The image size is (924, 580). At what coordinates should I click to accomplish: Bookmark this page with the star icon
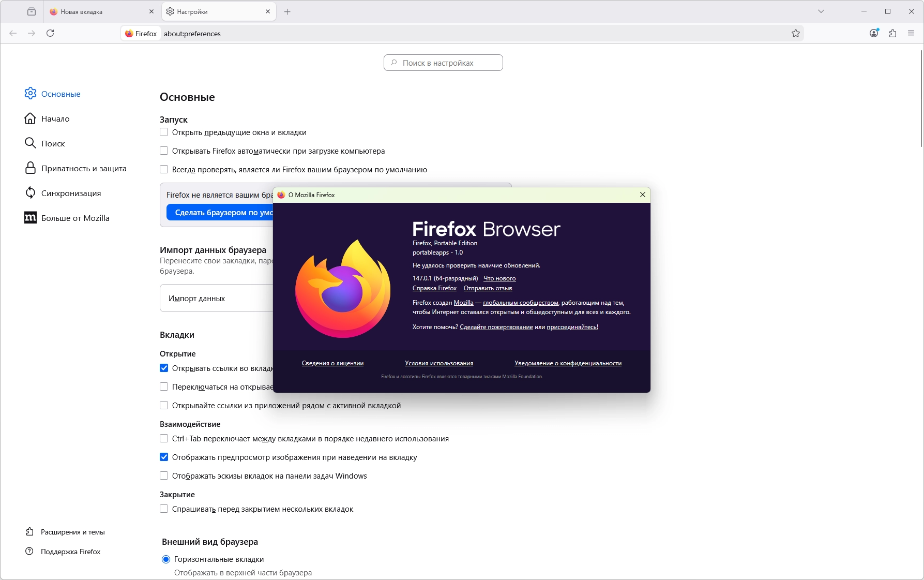796,33
